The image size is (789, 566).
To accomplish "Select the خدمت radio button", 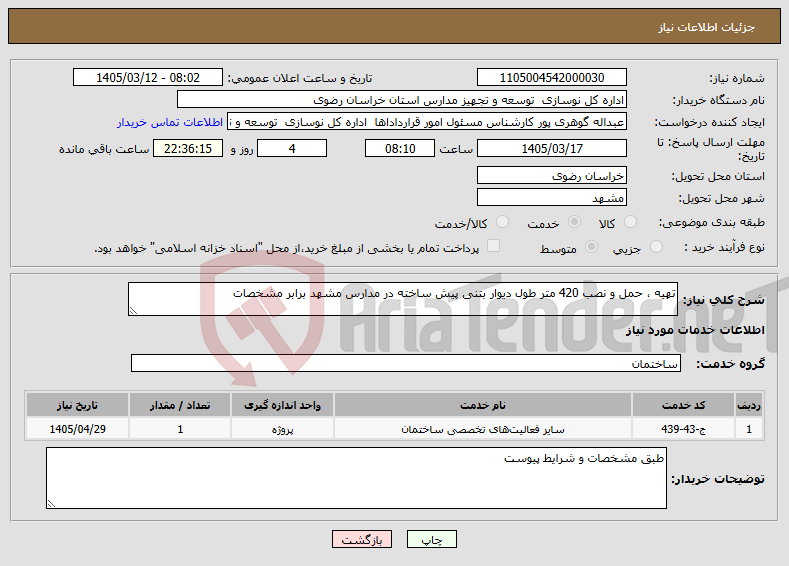I will [x=574, y=222].
